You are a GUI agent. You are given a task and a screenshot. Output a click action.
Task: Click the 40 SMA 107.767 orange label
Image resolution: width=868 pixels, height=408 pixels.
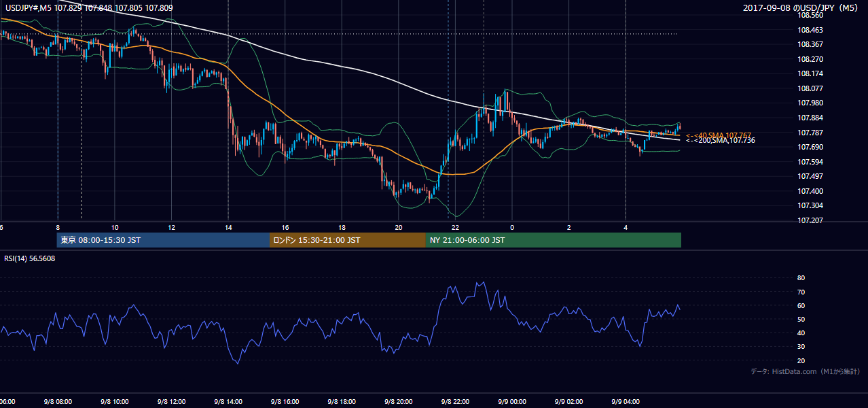[719, 135]
